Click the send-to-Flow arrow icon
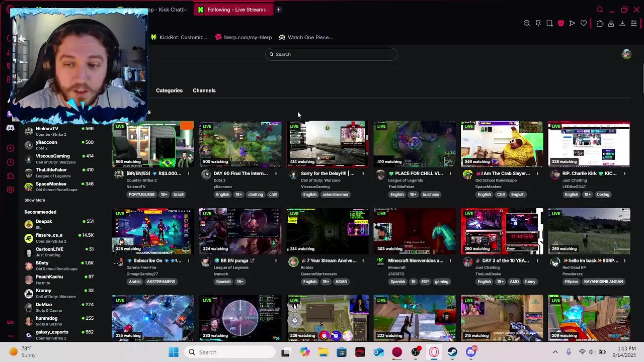This screenshot has height=362, width=644. click(x=572, y=23)
